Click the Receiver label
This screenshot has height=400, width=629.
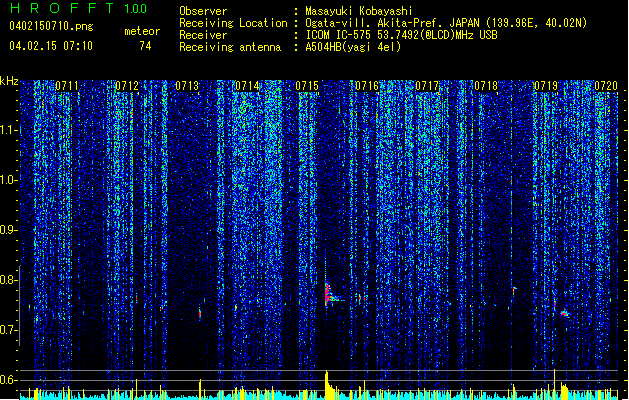(x=203, y=35)
